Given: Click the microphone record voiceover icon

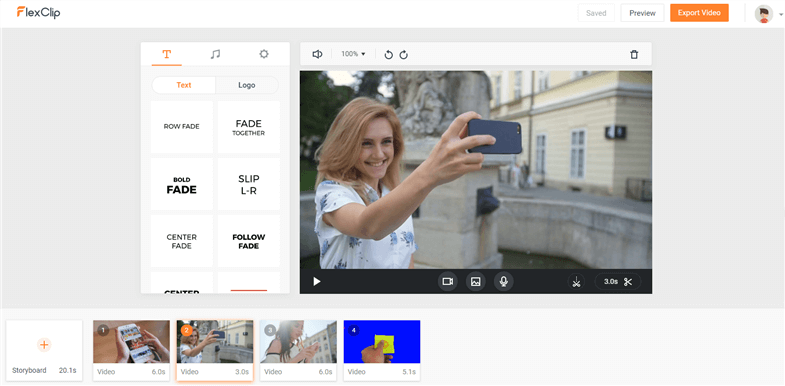Looking at the screenshot, I should (x=504, y=282).
